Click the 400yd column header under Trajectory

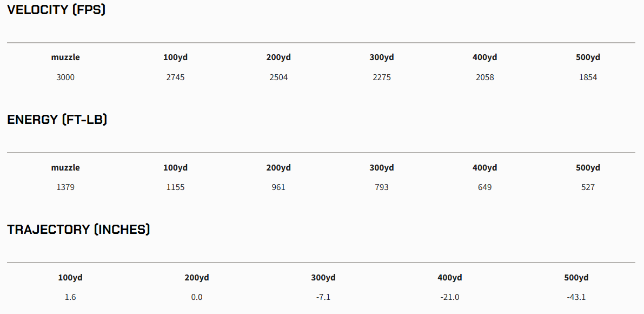tap(450, 278)
